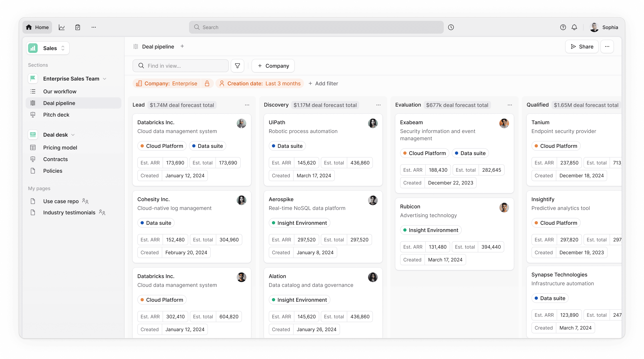Click the owner avatar on Rubicon card
Screen dimensions: 644x359
504,207
